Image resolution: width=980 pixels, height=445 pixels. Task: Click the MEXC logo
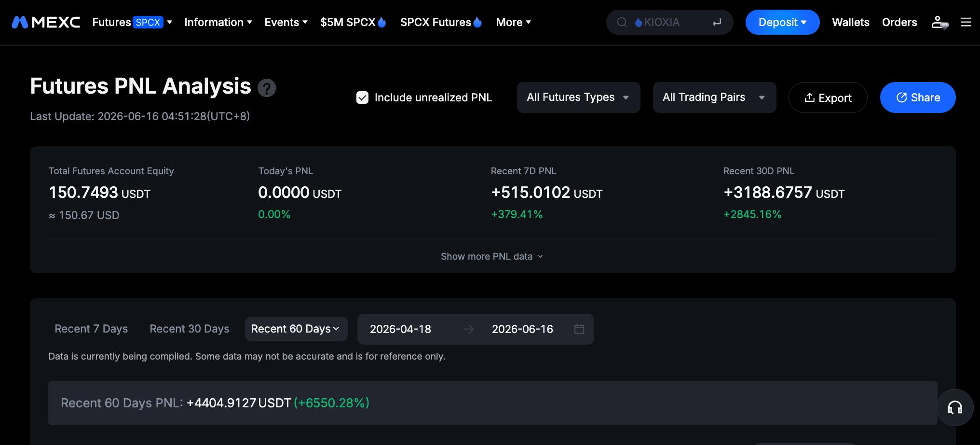point(46,22)
